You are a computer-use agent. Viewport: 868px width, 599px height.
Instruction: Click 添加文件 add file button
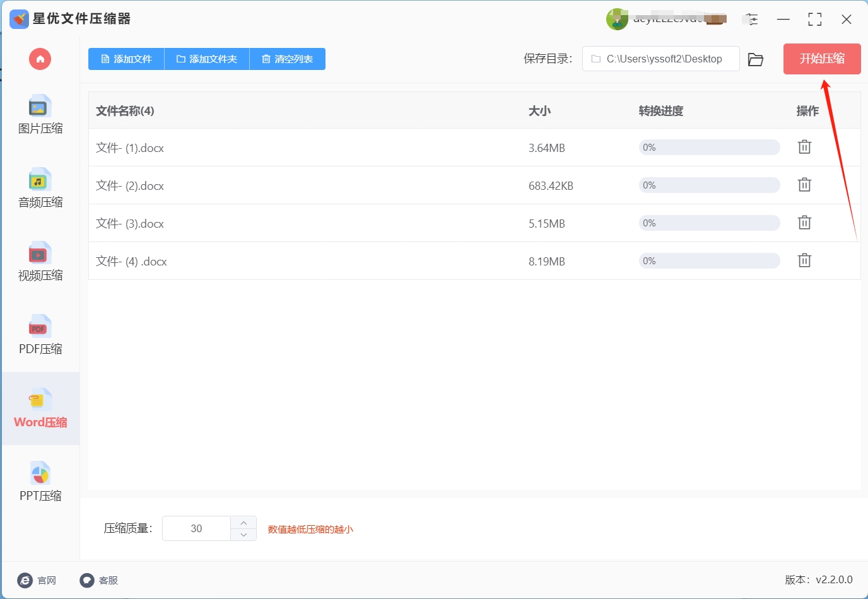click(126, 59)
